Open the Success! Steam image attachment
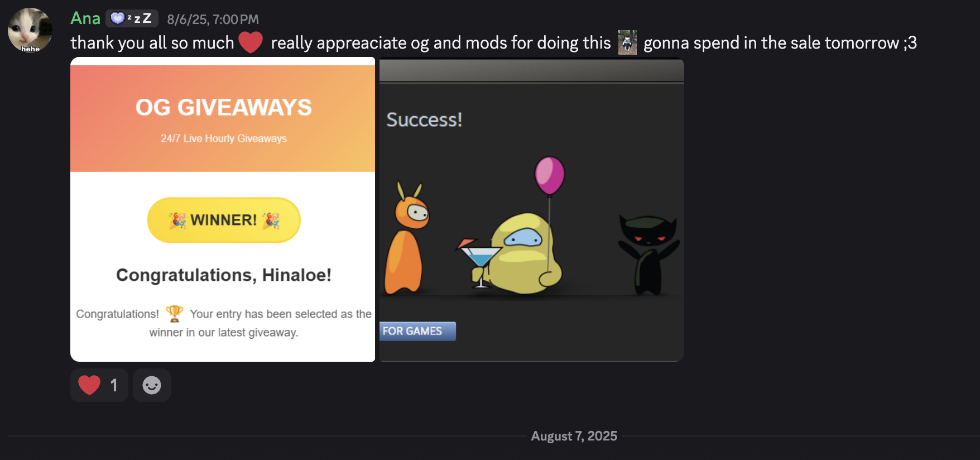The image size is (980, 460). click(532, 209)
